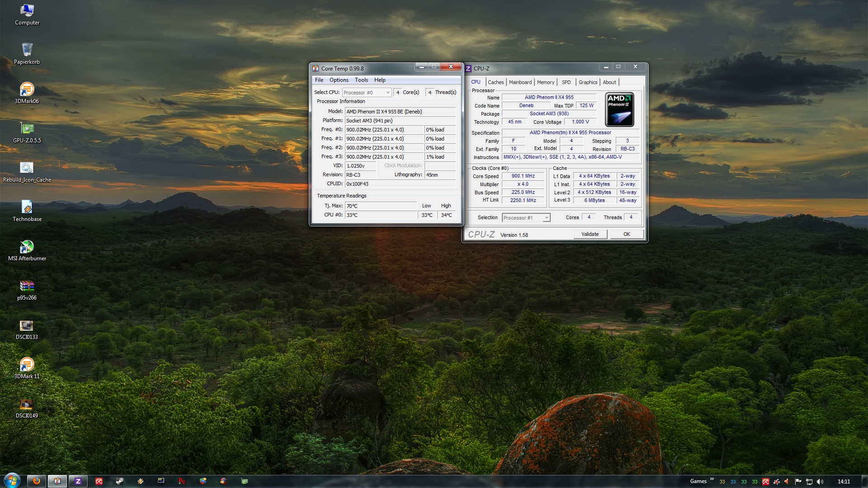The width and height of the screenshot is (868, 488).
Task: Click the Instructions list in CPU-Z
Action: (x=571, y=157)
